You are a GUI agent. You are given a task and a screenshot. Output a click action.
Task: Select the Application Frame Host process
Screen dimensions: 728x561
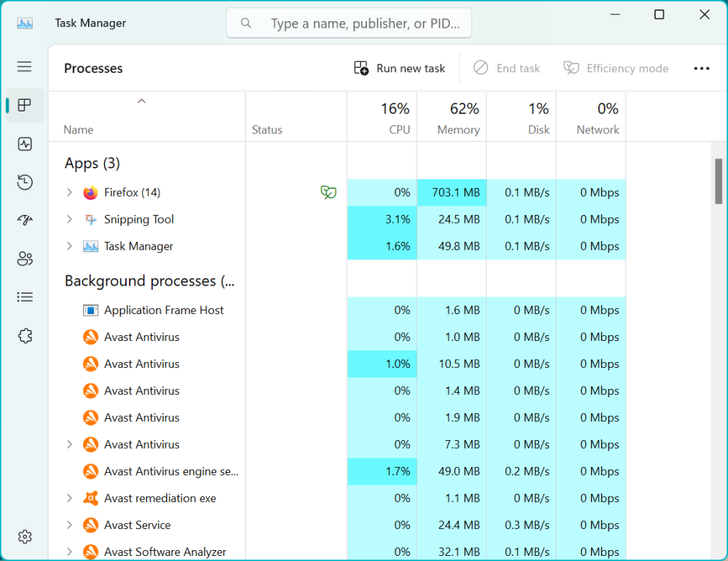(x=164, y=310)
